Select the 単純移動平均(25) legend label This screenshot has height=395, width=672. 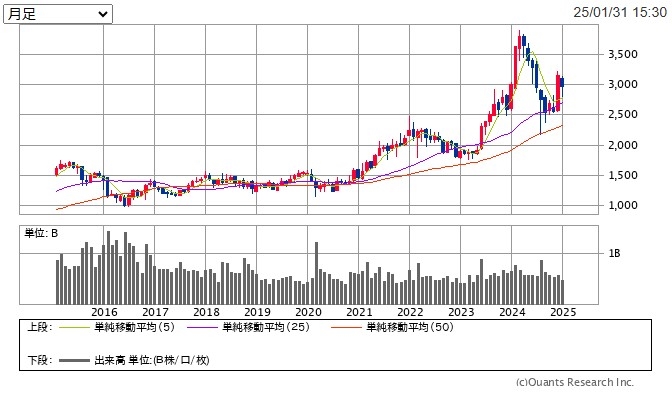click(266, 328)
